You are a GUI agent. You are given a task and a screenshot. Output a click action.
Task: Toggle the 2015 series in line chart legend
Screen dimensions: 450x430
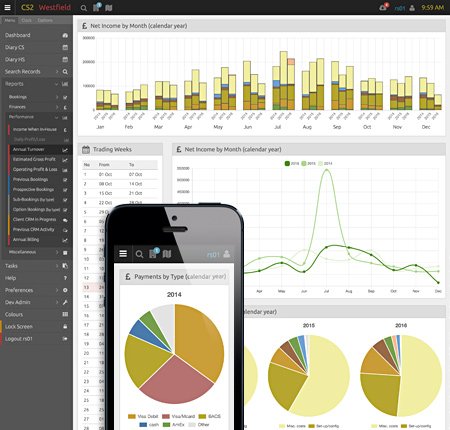point(308,163)
